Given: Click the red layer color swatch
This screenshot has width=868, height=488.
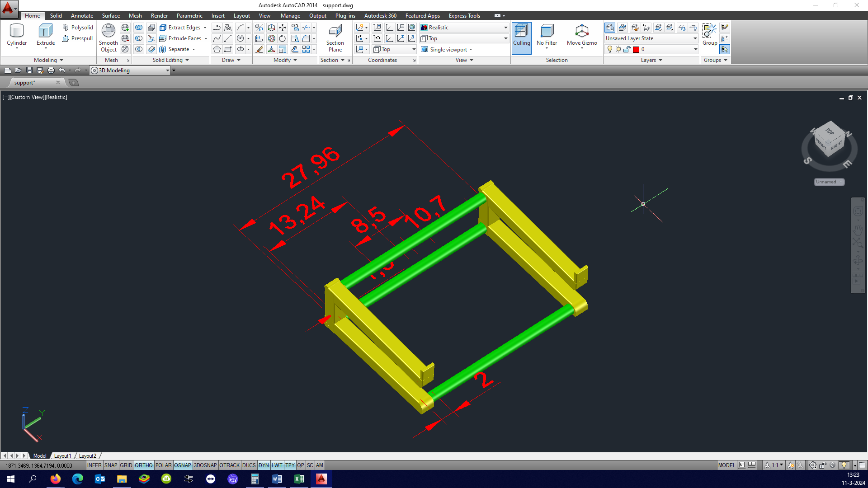Looking at the screenshot, I should [x=636, y=49].
